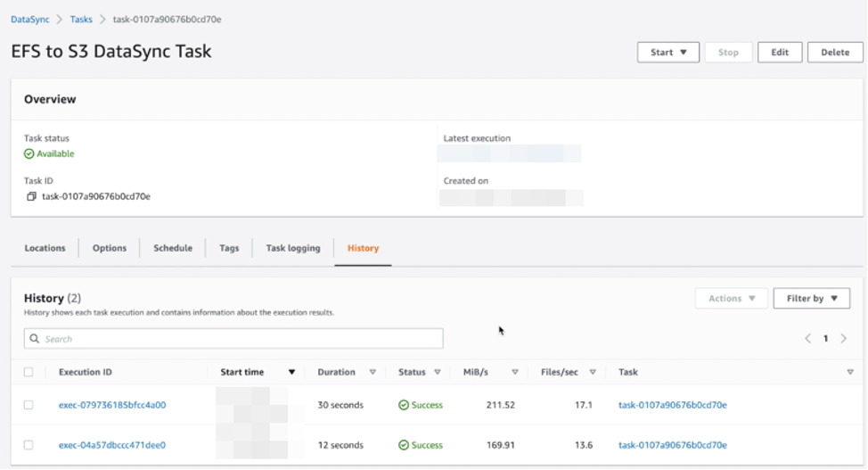Sort by Task column arrow
Image resolution: width=868 pixels, height=470 pixels.
pyautogui.click(x=850, y=372)
